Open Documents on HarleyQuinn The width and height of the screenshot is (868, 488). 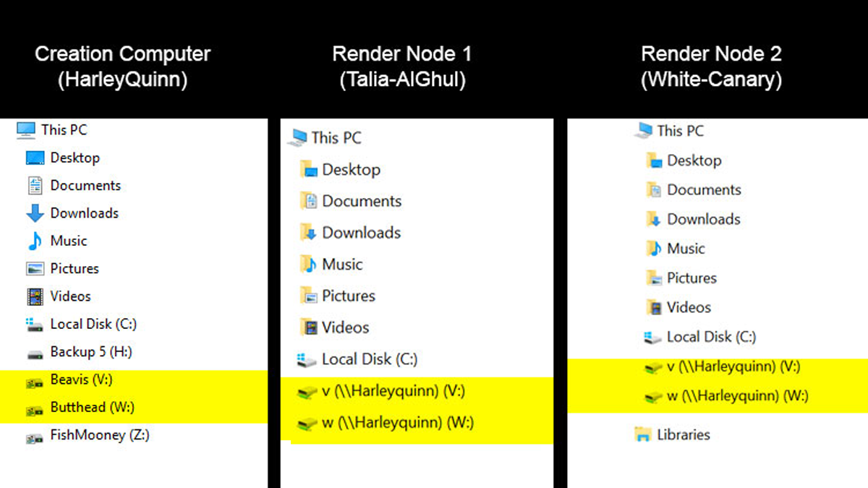click(x=85, y=185)
